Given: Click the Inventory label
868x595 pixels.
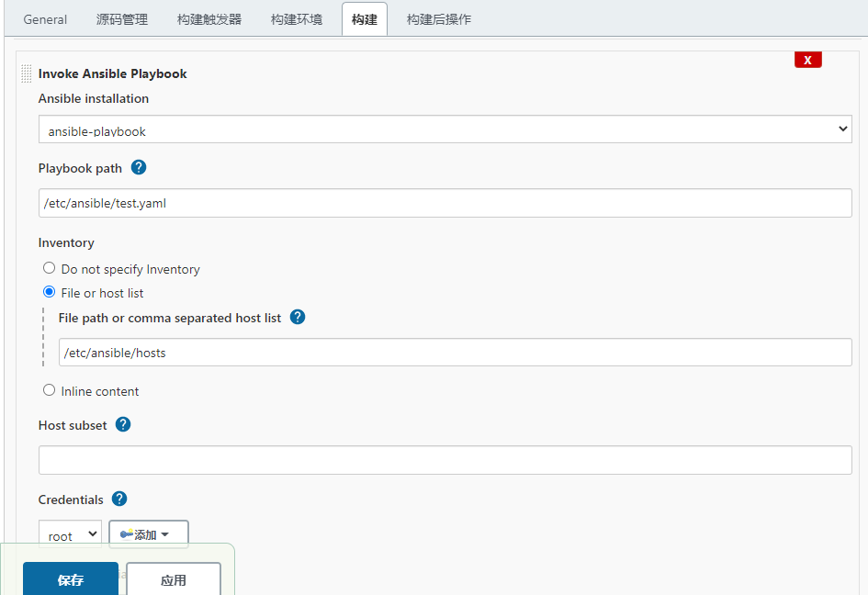Looking at the screenshot, I should coord(66,242).
